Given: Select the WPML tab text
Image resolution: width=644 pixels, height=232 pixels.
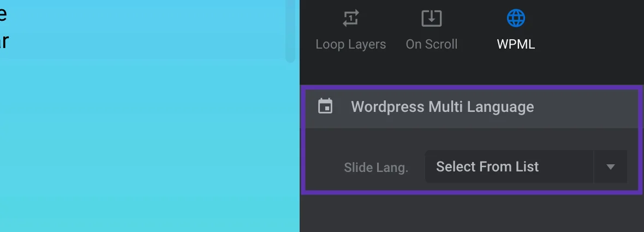Looking at the screenshot, I should click(x=516, y=44).
